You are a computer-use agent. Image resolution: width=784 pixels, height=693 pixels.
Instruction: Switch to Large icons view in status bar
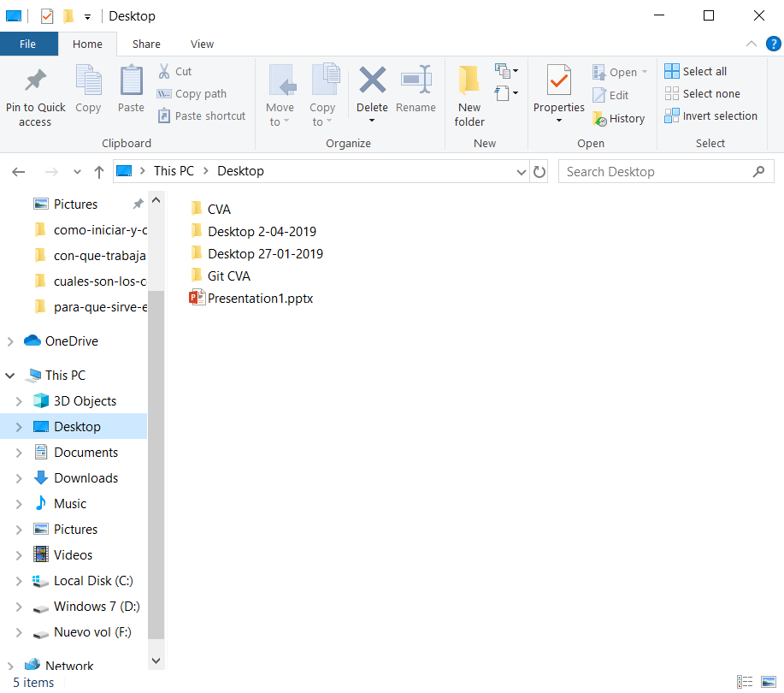tap(769, 682)
